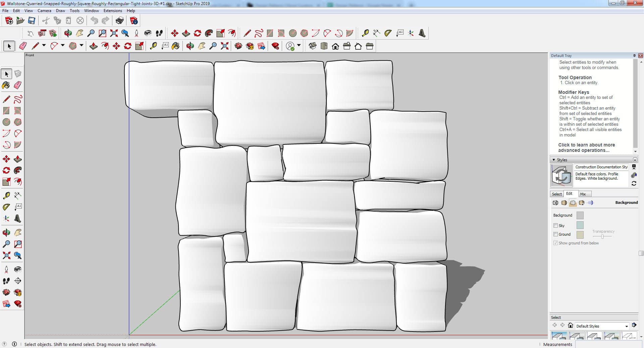
Task: Click the Print icon in the top toolbar
Action: pyautogui.click(x=120, y=21)
